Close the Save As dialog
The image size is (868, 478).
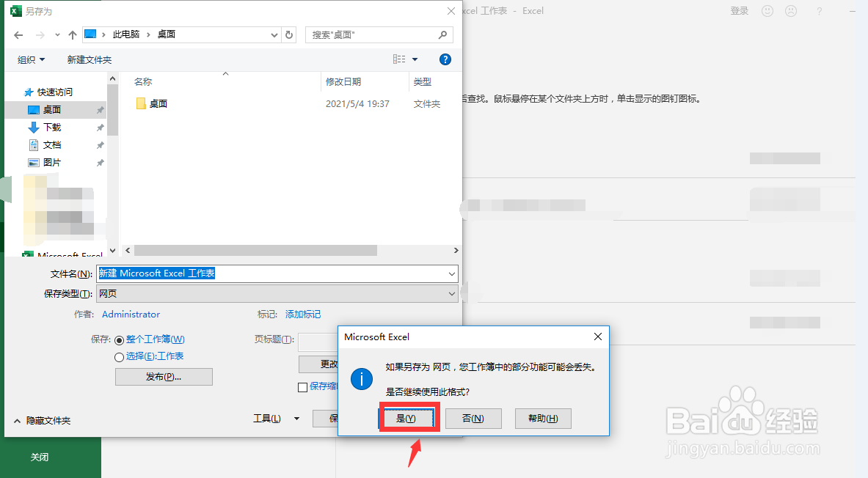tap(451, 11)
